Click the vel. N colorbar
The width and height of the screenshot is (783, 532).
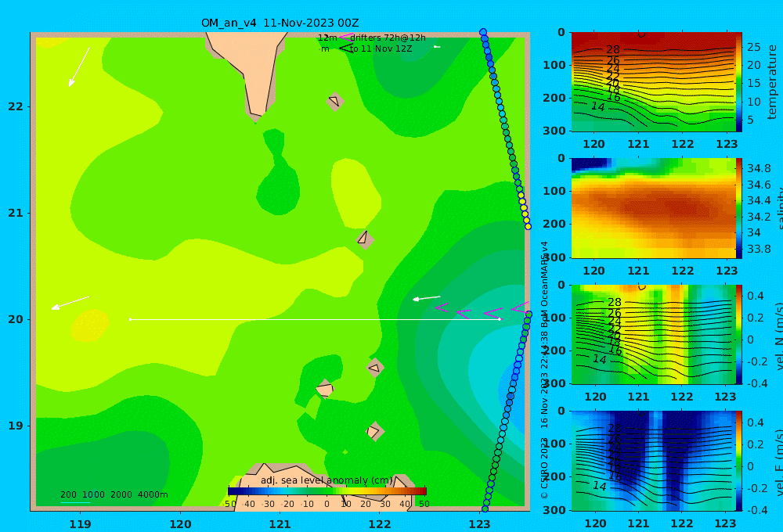click(x=739, y=334)
